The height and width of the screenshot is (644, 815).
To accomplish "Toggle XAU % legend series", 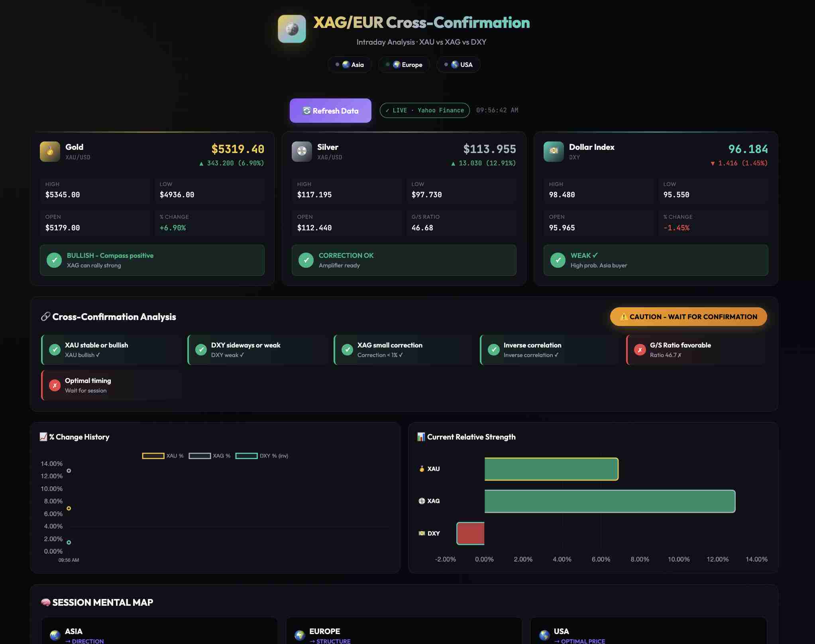I will (x=163, y=456).
